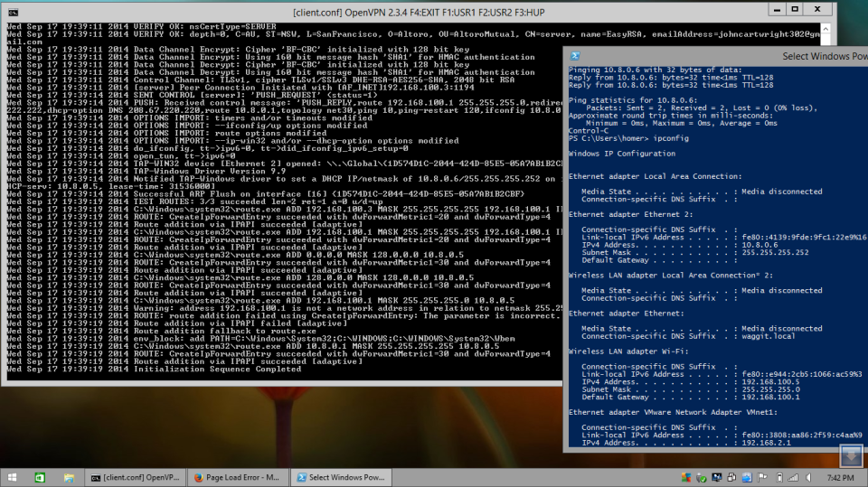Click the IPv4 address 10.8.0.6 value

pos(759,245)
